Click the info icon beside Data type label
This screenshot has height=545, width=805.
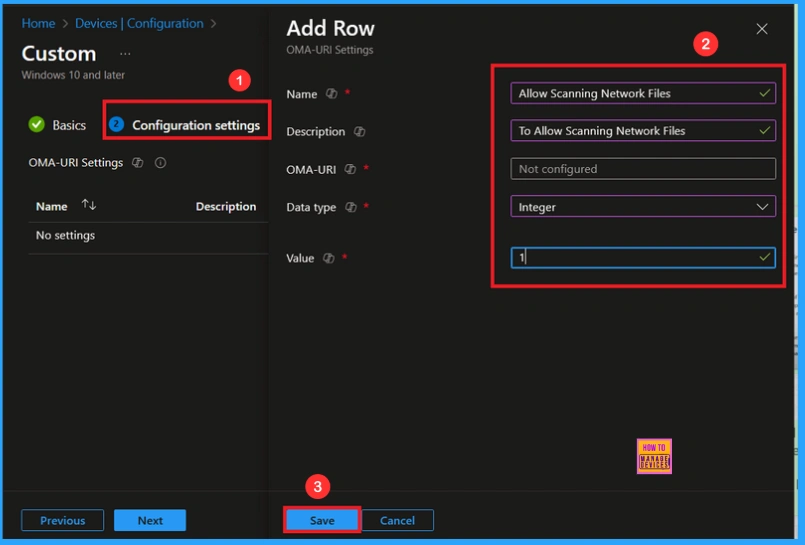point(350,207)
